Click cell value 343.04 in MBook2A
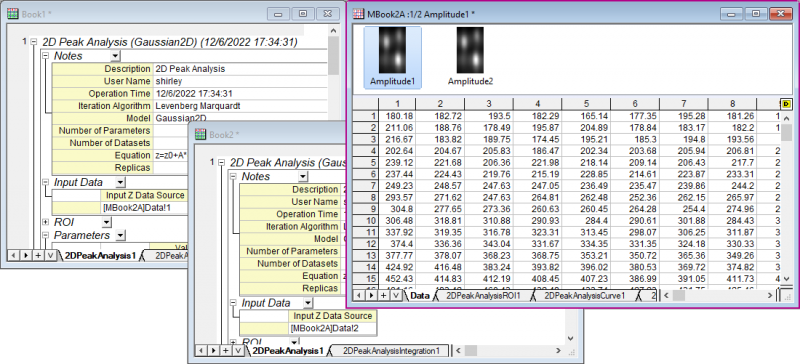This screenshot has width=800, height=364. point(490,245)
